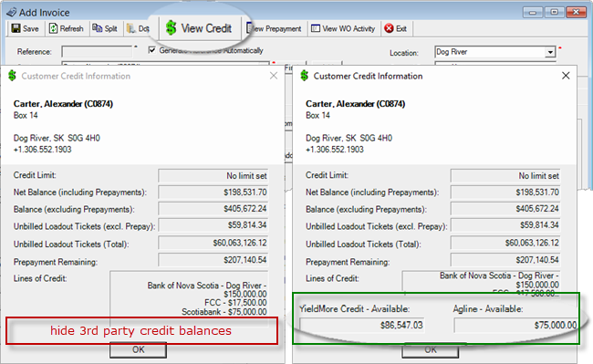Click left dialog Balance excluding Prepayments value
The image size is (593, 364).
(213, 209)
